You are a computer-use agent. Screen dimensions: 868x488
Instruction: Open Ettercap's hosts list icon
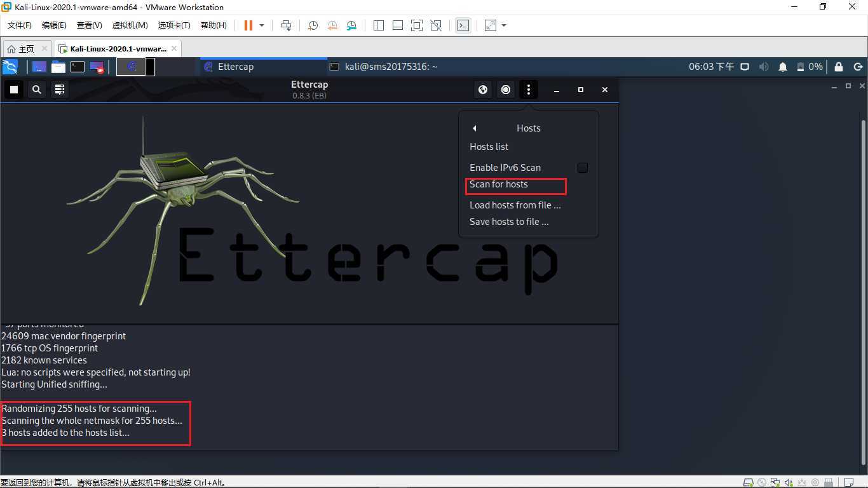tap(60, 90)
